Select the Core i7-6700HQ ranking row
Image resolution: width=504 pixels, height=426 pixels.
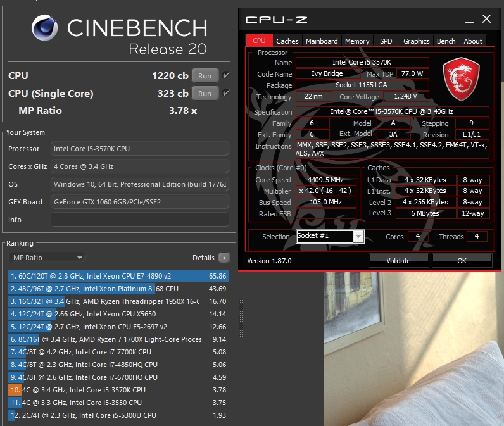[118, 377]
